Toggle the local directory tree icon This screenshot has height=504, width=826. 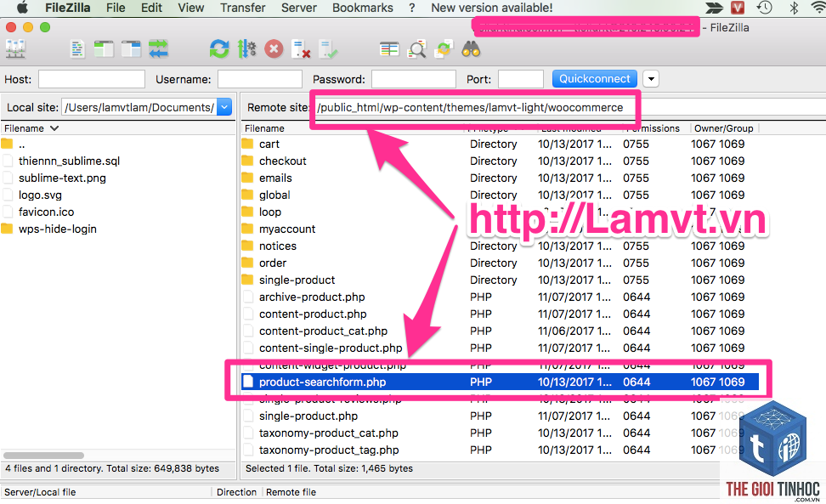click(x=104, y=49)
